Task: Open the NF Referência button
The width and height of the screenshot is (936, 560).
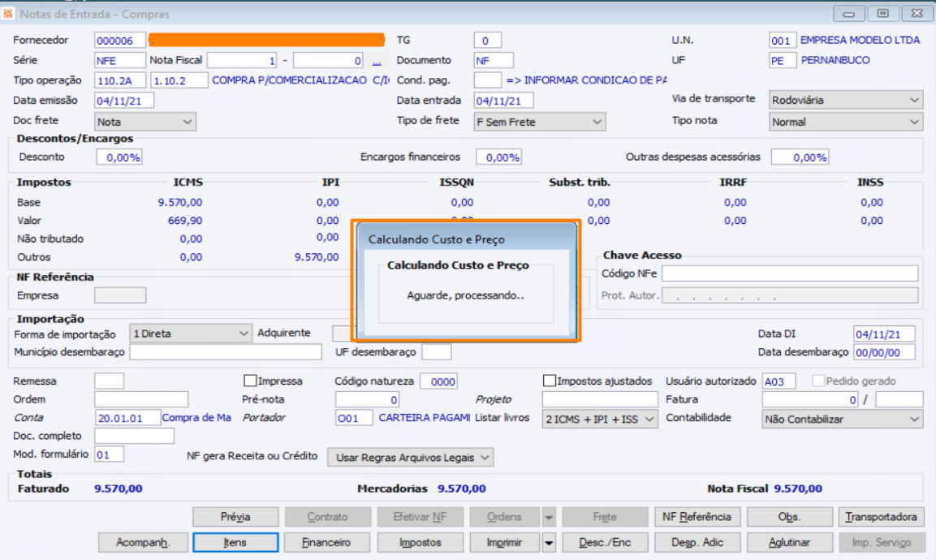Action: pyautogui.click(x=697, y=517)
